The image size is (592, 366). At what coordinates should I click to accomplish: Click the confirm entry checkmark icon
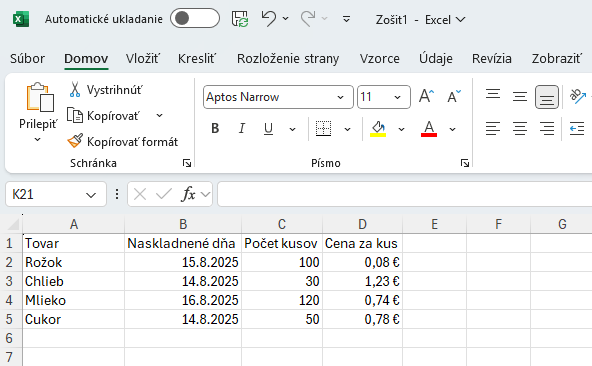click(x=164, y=195)
